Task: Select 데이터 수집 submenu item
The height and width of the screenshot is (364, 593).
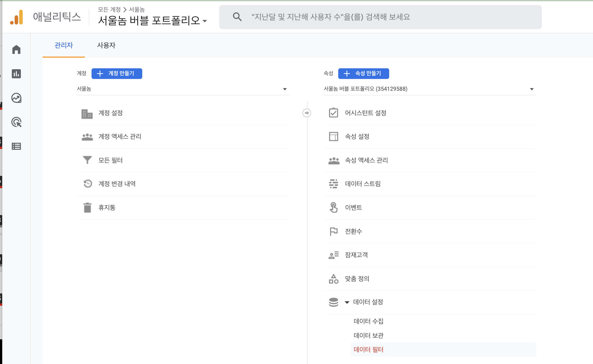Action: pos(368,321)
